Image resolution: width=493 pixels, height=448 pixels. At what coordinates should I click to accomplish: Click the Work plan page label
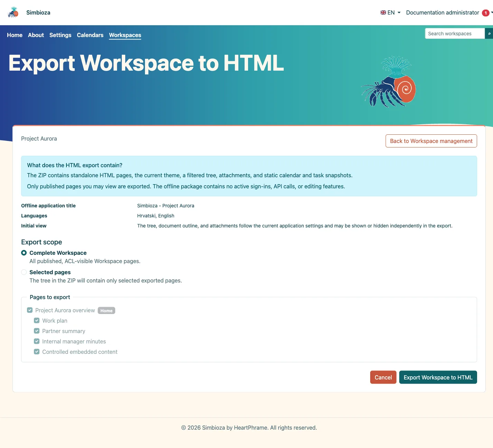pos(55,321)
